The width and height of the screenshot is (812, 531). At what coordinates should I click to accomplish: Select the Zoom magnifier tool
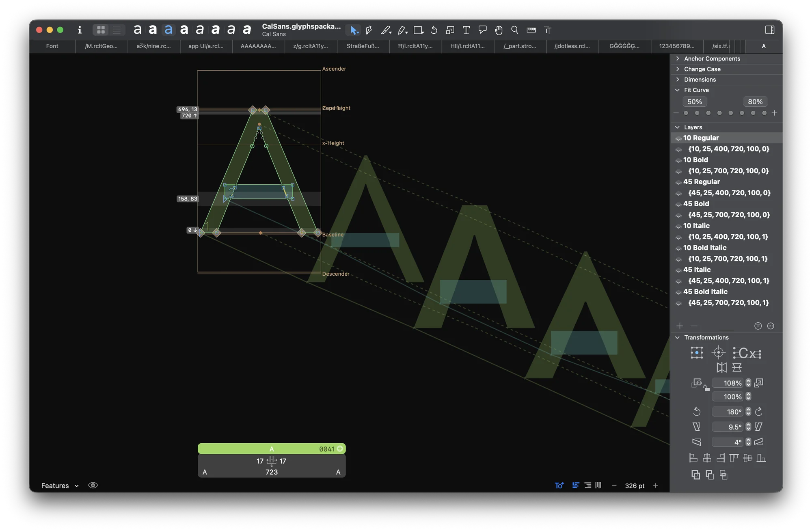tap(515, 30)
